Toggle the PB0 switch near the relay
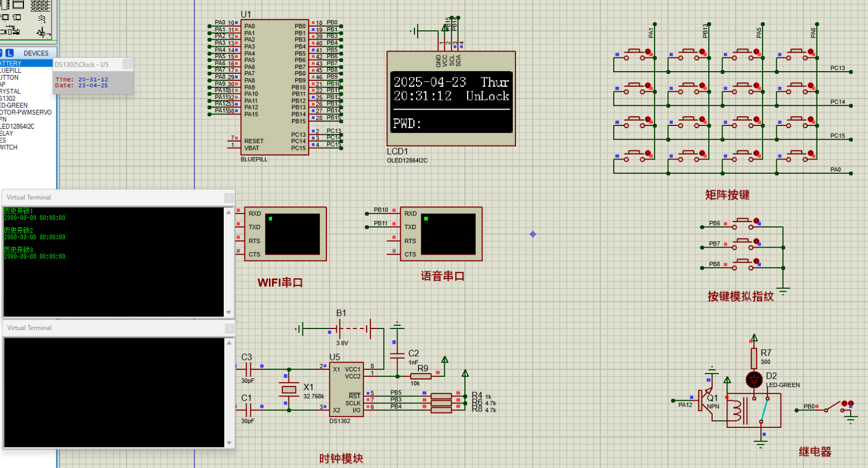The width and height of the screenshot is (868, 468). coord(832,407)
